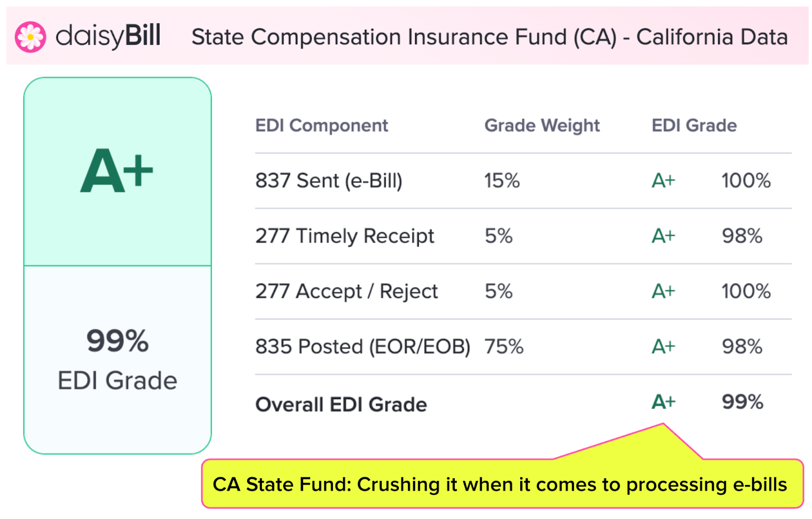Click the 15% weight for 837 Sent
Image resolution: width=812 pixels, height=519 pixels.
point(502,181)
